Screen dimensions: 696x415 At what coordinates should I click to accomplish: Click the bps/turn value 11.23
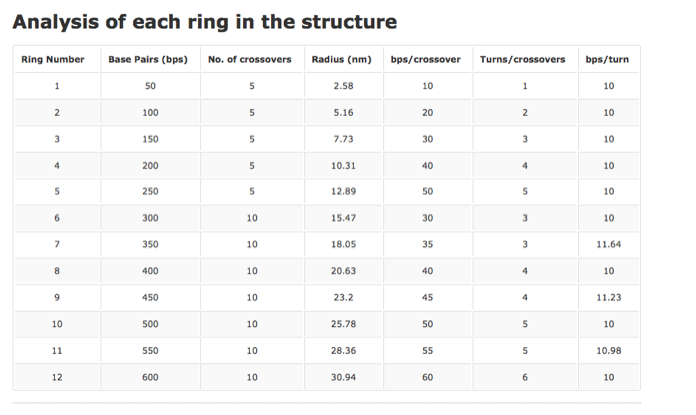click(x=608, y=297)
